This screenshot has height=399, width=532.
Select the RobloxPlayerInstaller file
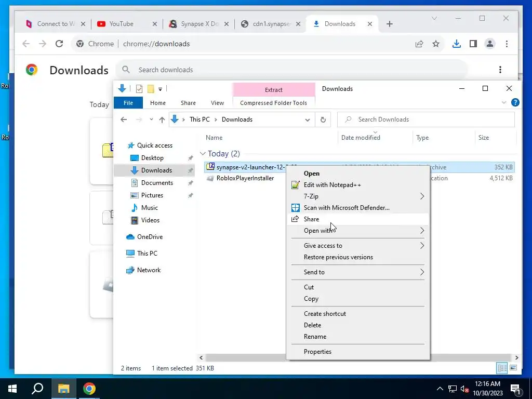pyautogui.click(x=245, y=178)
